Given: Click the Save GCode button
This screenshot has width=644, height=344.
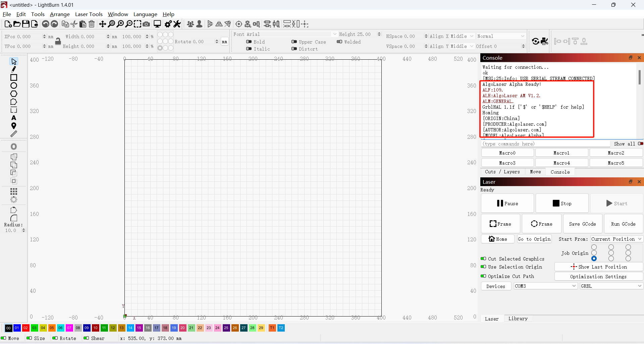Looking at the screenshot, I should click(x=582, y=224).
